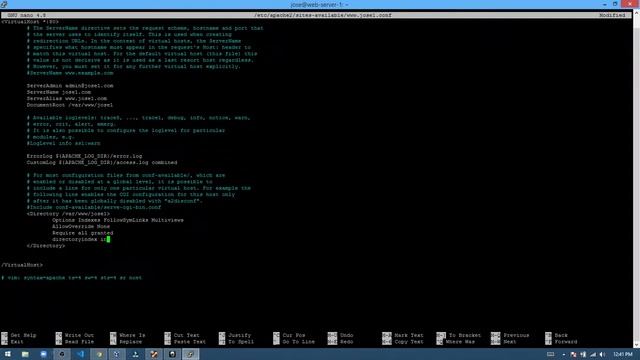The image size is (640, 360).
Task: Click the Previous shortcut label
Action: pyautogui.click(x=516, y=335)
